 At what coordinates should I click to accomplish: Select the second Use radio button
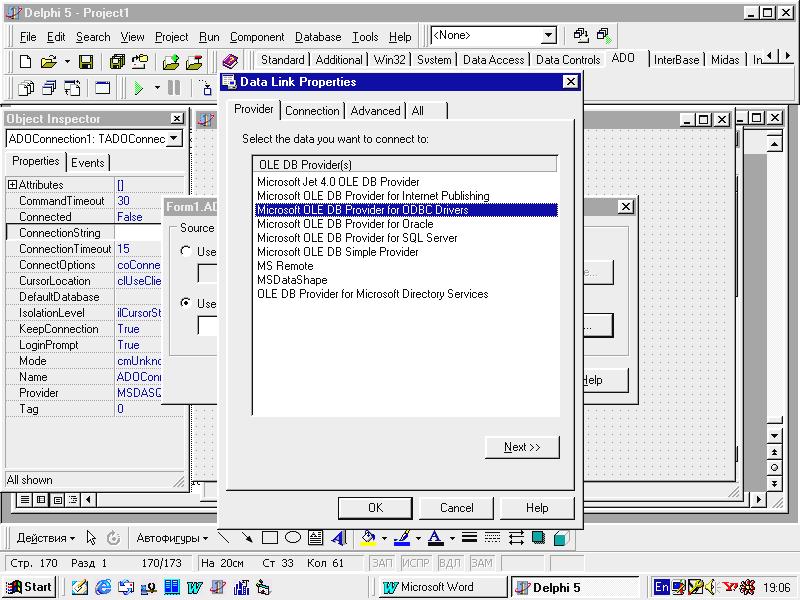(x=186, y=303)
